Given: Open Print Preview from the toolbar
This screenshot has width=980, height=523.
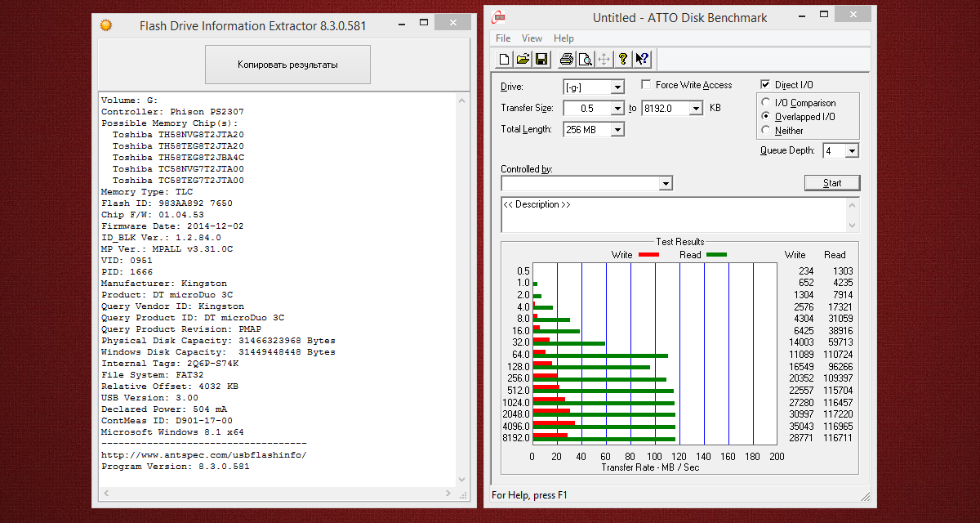Looking at the screenshot, I should (x=586, y=59).
